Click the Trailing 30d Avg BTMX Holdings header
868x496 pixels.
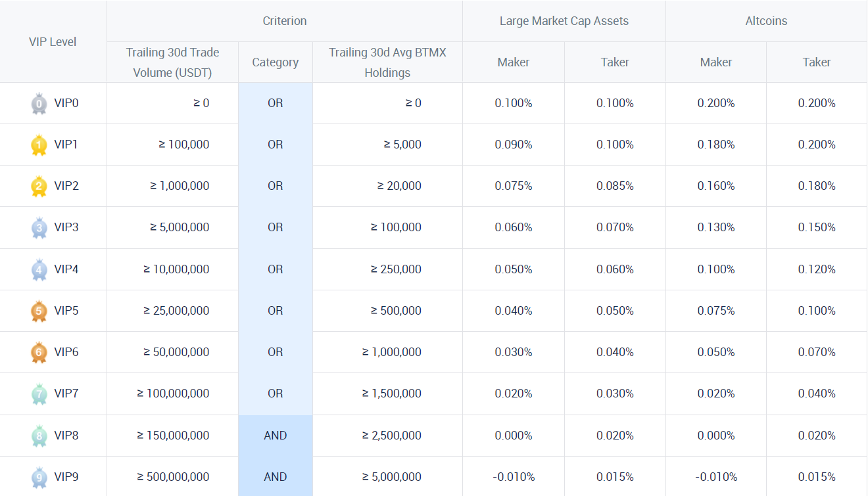387,62
